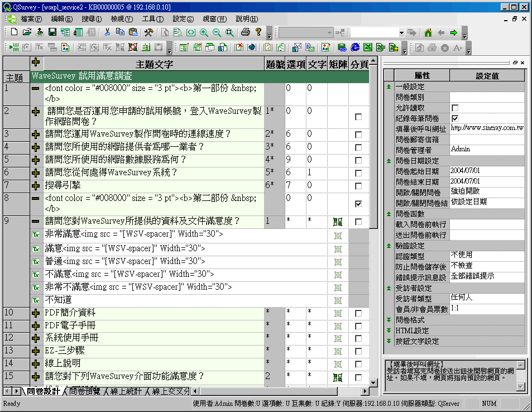Open the white toolbar combo box dropdown

[401, 33]
